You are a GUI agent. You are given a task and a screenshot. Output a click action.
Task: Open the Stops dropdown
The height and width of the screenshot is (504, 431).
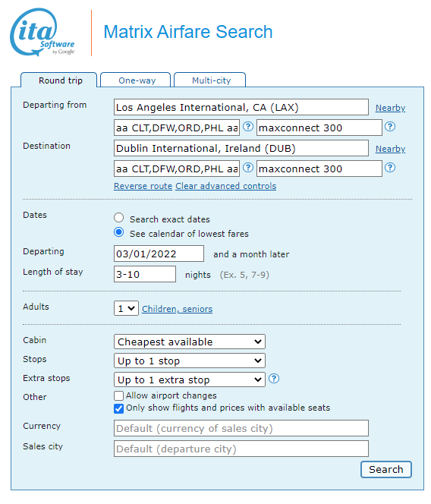189,361
